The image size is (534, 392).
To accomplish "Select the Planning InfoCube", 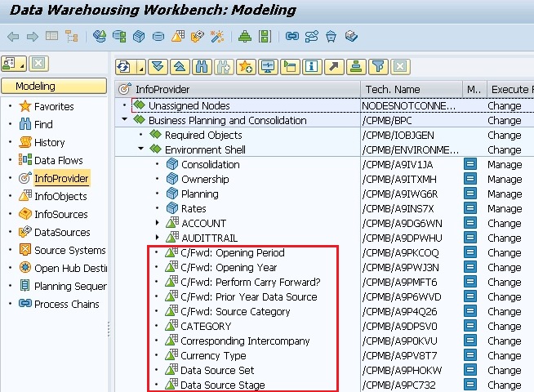I will click(199, 194).
